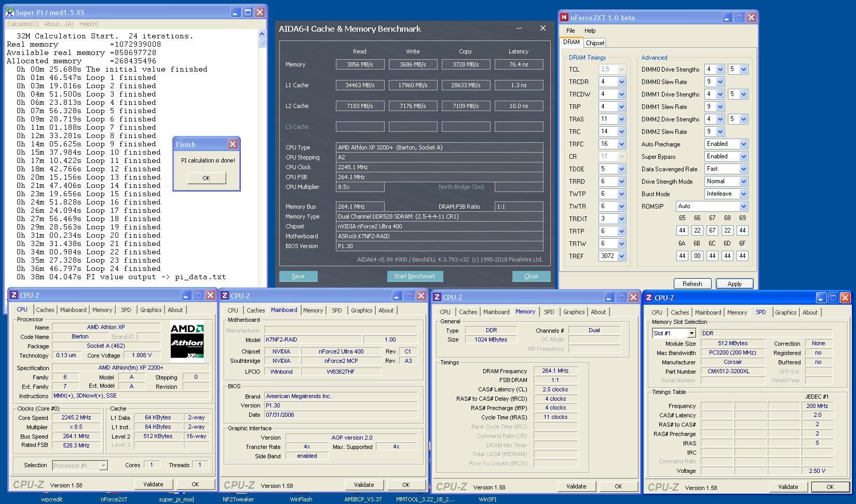Open AMIBCP_V3.37 shortcut at bottom
The width and height of the screenshot is (856, 504).
[363, 499]
